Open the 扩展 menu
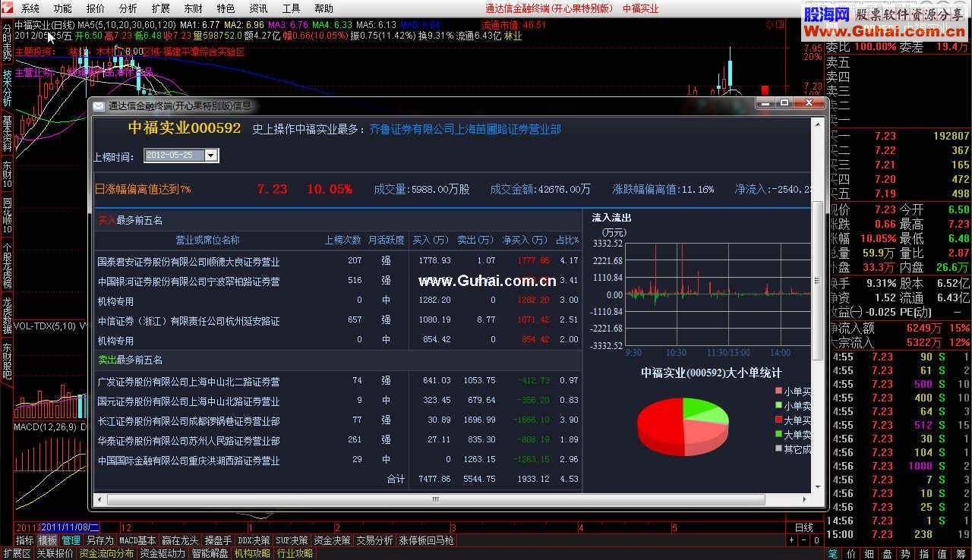 click(x=161, y=8)
